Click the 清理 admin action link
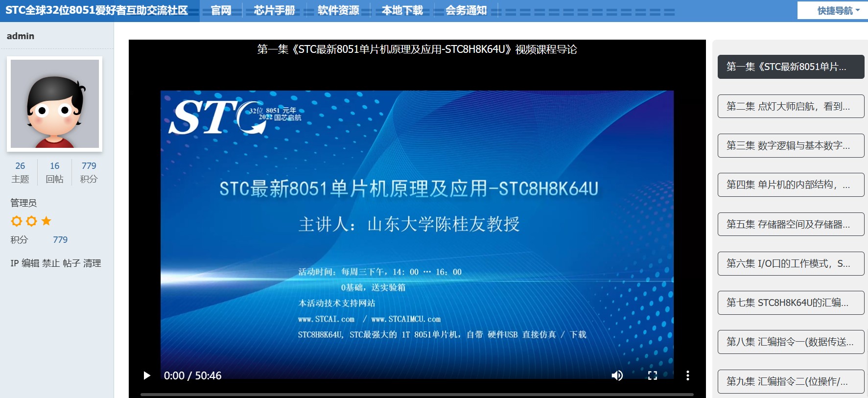 [92, 263]
